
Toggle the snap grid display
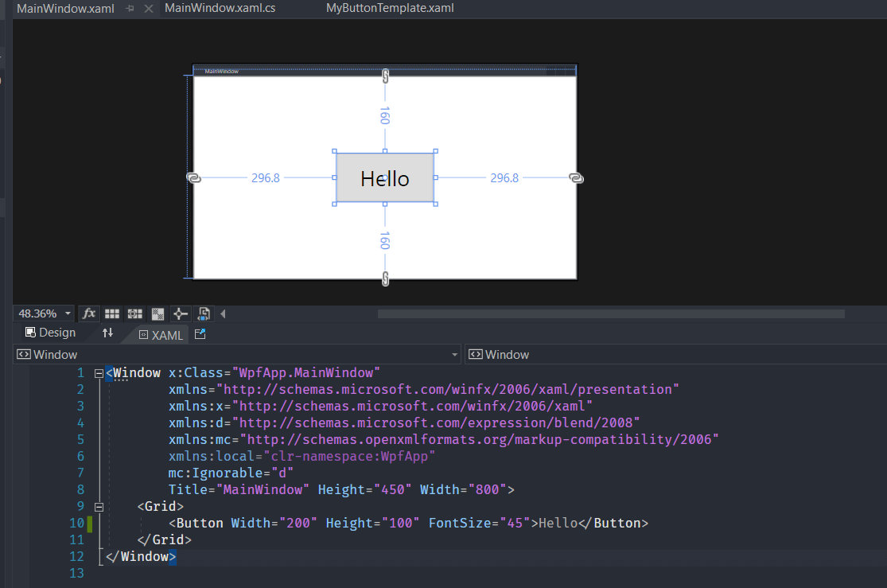(x=112, y=313)
